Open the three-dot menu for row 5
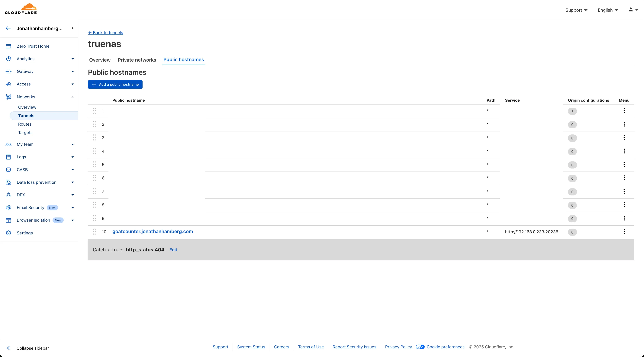Viewport: 644px width, 357px height. (624, 165)
